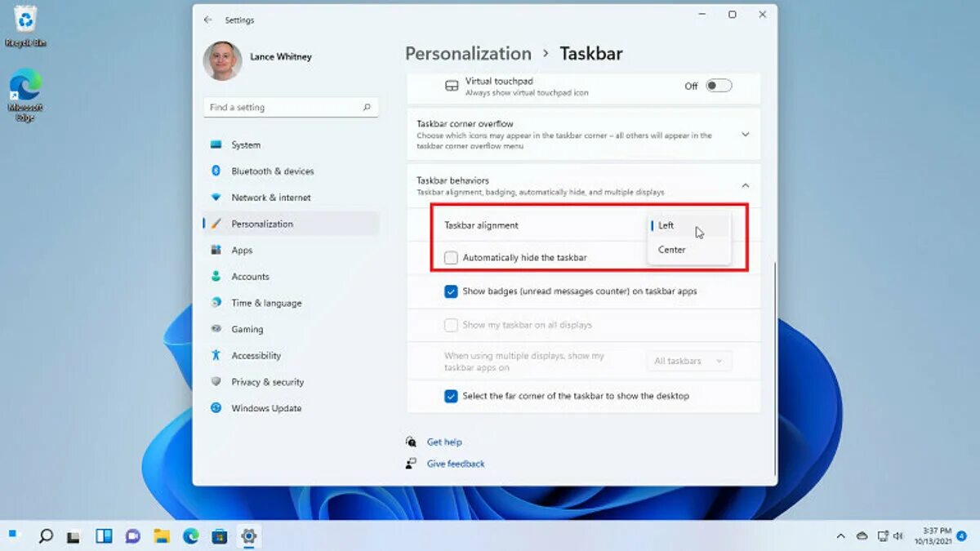980x551 pixels.
Task: Open Accessibility settings category
Action: [291, 355]
